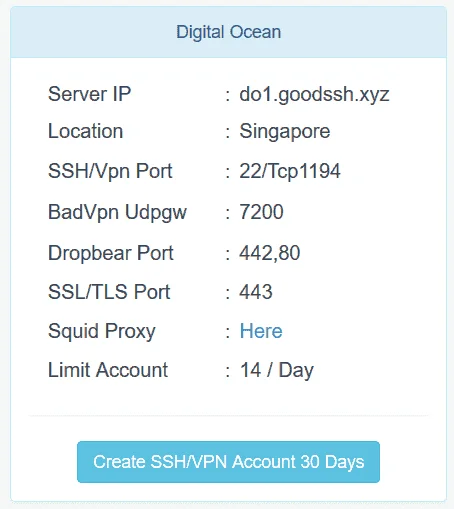Viewport: 454px width, 509px height.
Task: Click the Server IP label
Action: click(90, 94)
